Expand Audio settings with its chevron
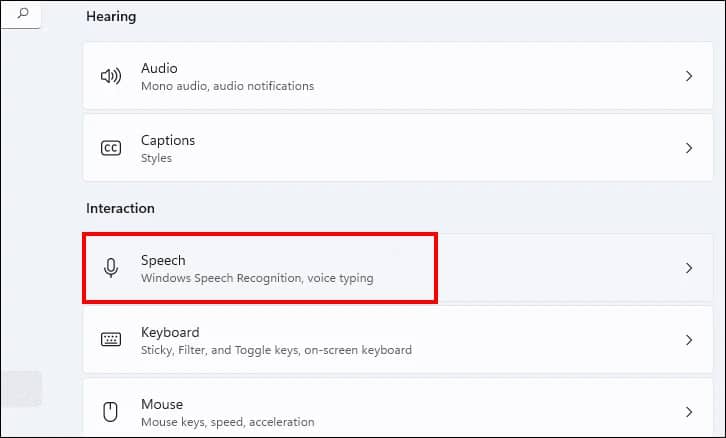This screenshot has height=438, width=726. (x=688, y=76)
